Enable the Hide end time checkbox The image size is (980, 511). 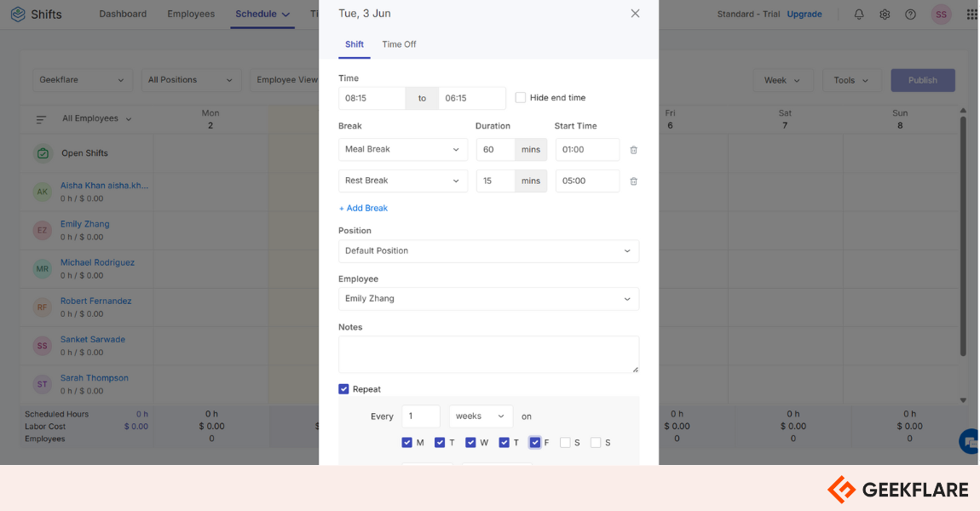521,97
